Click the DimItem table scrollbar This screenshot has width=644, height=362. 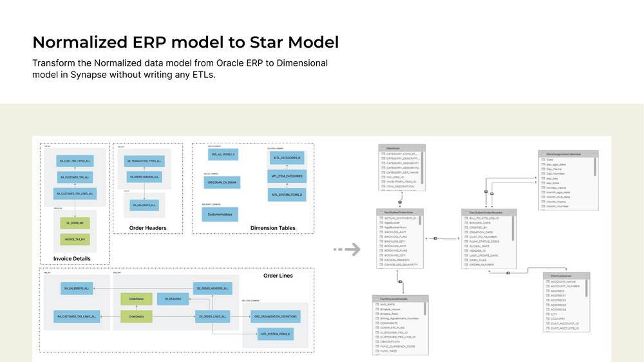422,168
